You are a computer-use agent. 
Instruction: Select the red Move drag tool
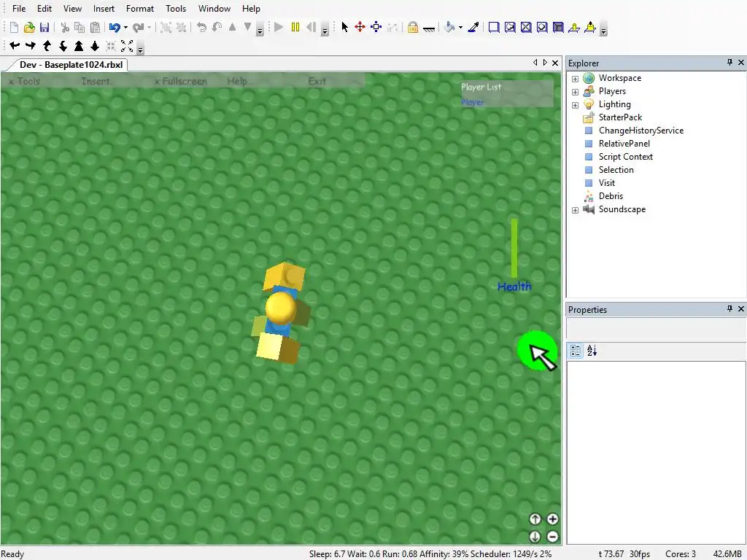tap(360, 27)
